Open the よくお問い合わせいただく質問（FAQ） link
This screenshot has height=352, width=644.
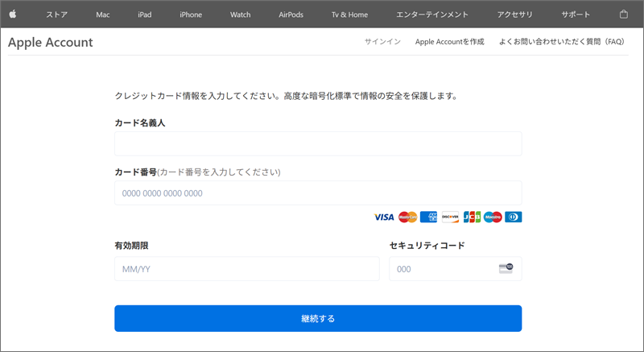[562, 42]
